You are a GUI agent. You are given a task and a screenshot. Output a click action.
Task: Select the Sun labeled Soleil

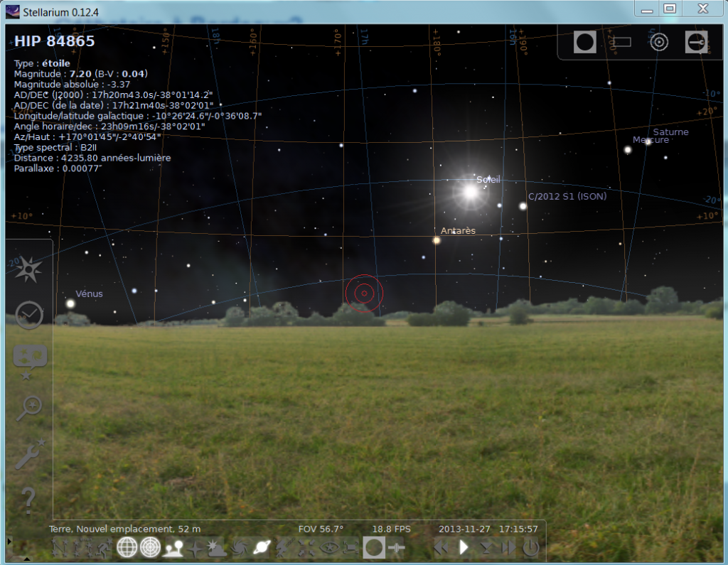coord(471,192)
